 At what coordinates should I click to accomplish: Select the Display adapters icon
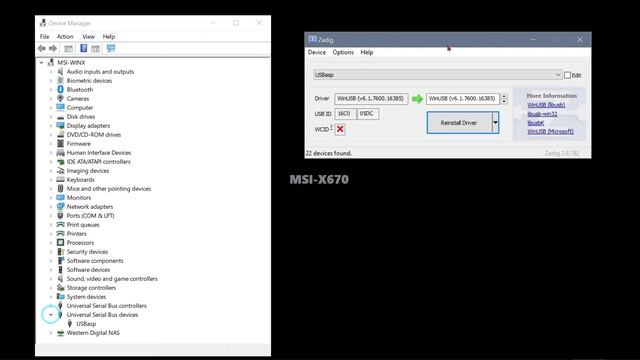tap(60, 125)
